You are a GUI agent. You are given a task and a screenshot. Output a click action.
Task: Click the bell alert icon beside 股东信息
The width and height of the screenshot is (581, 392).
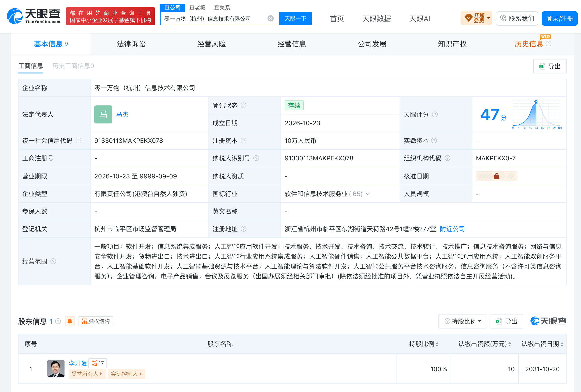(x=70, y=321)
